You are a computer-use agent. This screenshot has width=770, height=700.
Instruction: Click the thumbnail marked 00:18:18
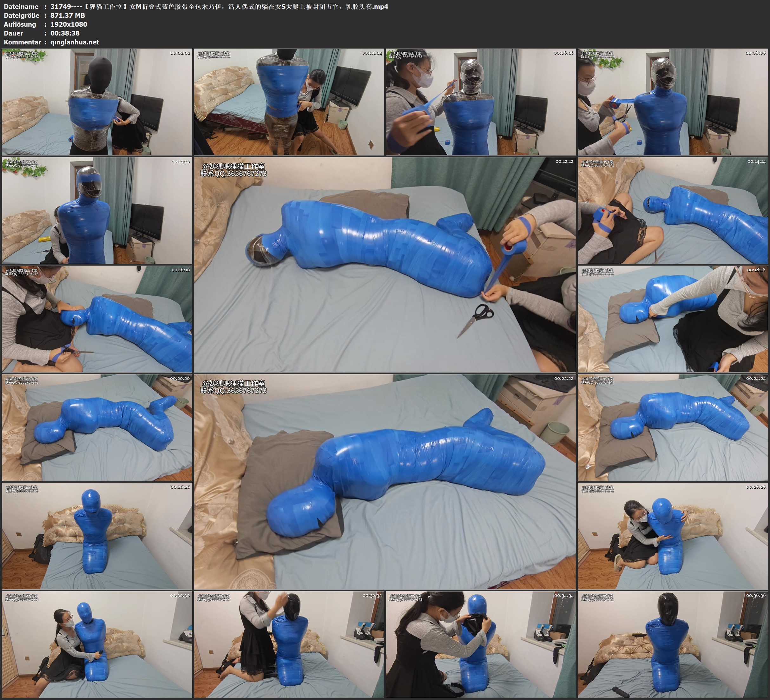673,319
